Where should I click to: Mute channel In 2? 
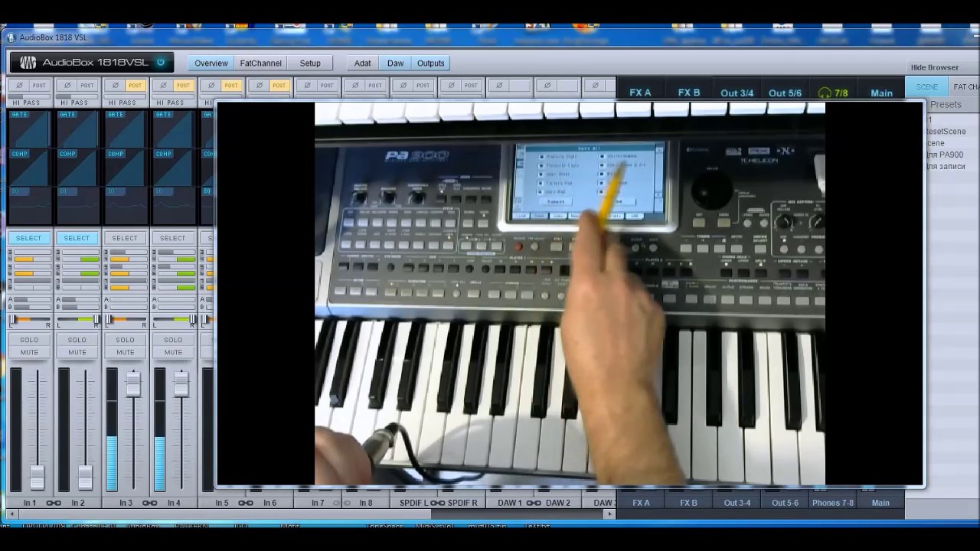click(77, 353)
